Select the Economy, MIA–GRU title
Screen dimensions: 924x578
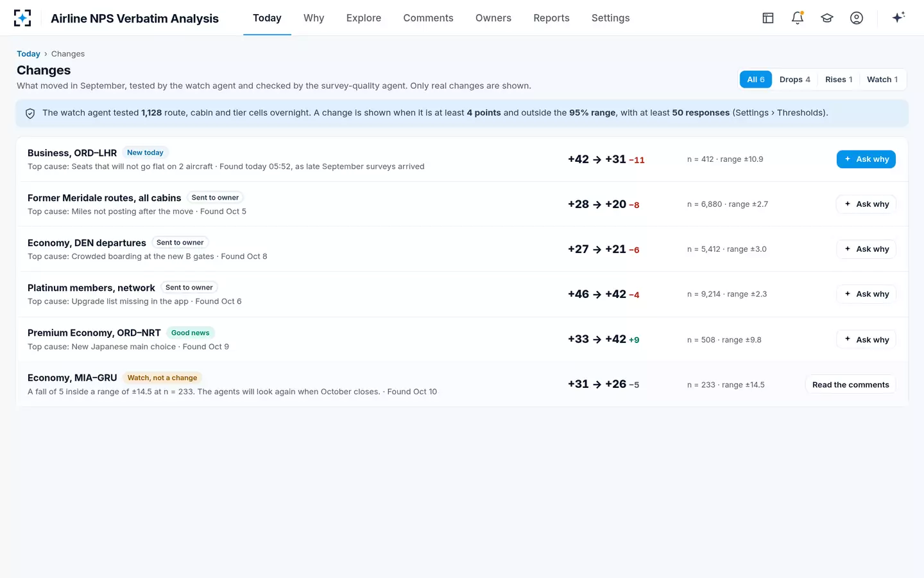coord(72,378)
